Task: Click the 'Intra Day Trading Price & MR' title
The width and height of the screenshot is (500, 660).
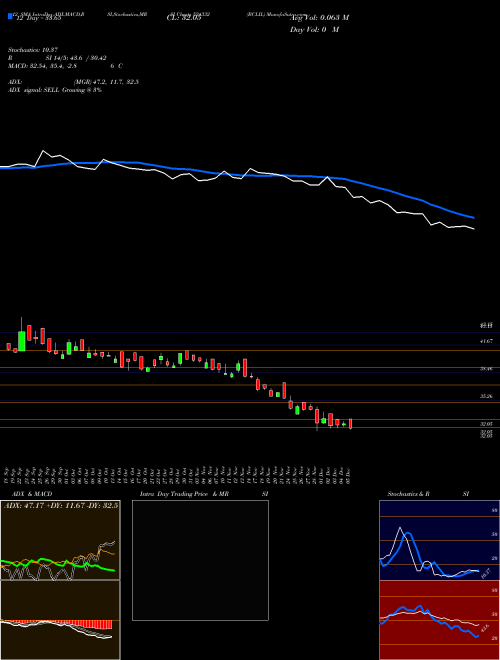Action: pyautogui.click(x=185, y=494)
